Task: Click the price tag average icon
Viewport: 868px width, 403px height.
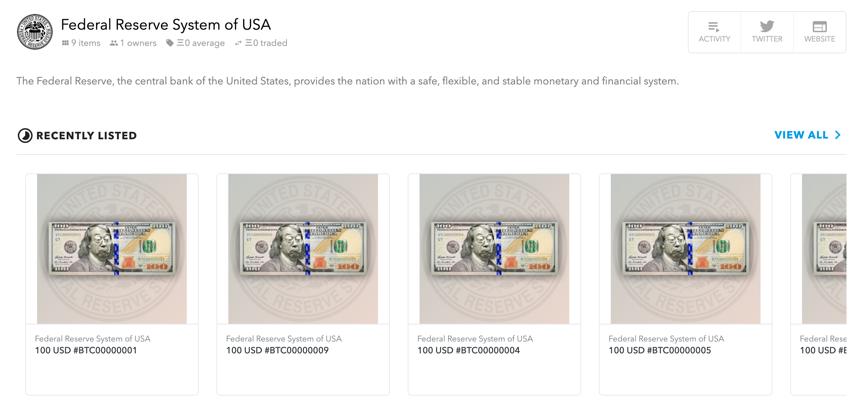Action: coord(170,43)
